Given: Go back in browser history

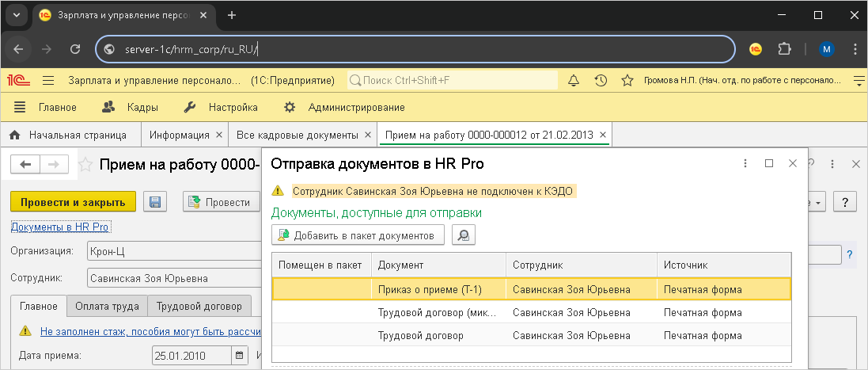Looking at the screenshot, I should coord(18,49).
